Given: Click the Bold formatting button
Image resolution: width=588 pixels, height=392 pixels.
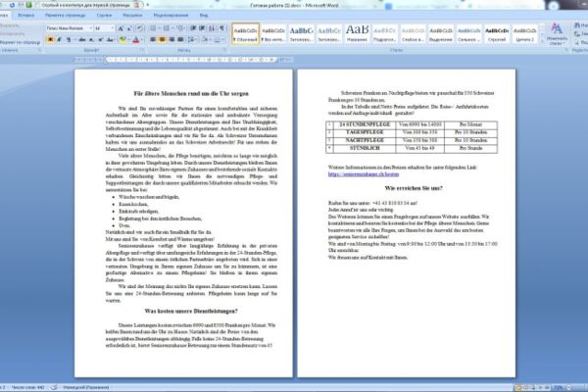Looking at the screenshot, I should 50,40.
